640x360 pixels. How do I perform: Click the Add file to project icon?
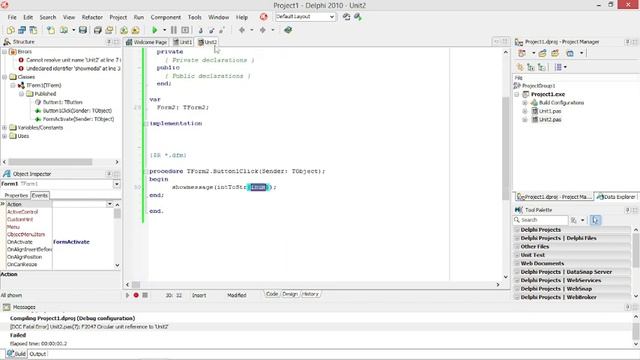(x=124, y=30)
